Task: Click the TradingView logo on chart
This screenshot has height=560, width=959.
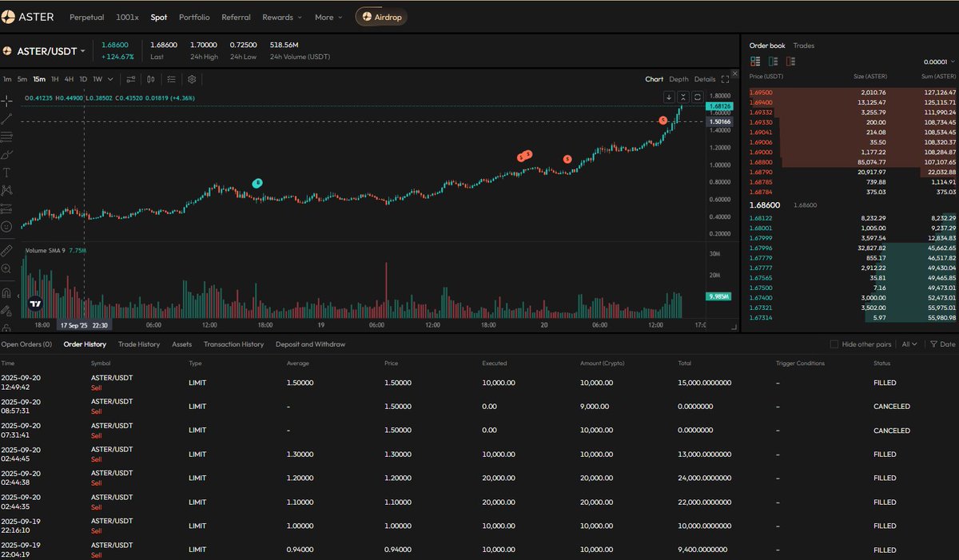Action: pyautogui.click(x=34, y=304)
